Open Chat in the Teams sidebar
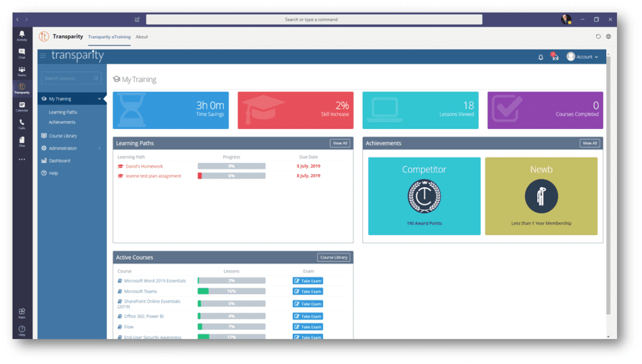This screenshot has width=642, height=364. pos(22,53)
